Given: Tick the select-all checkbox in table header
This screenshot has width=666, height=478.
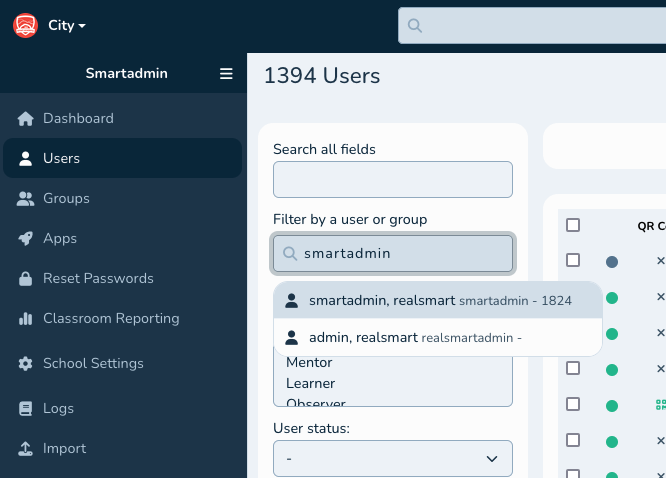Looking at the screenshot, I should (573, 225).
